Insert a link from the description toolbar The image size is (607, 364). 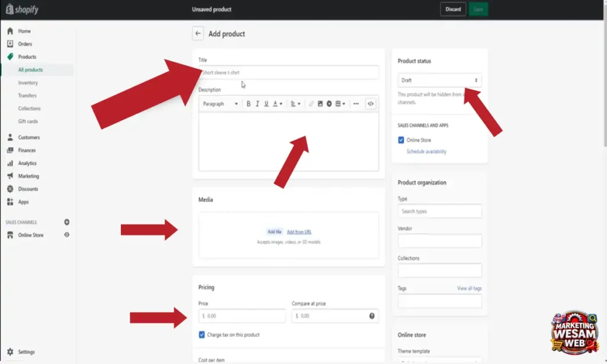311,104
